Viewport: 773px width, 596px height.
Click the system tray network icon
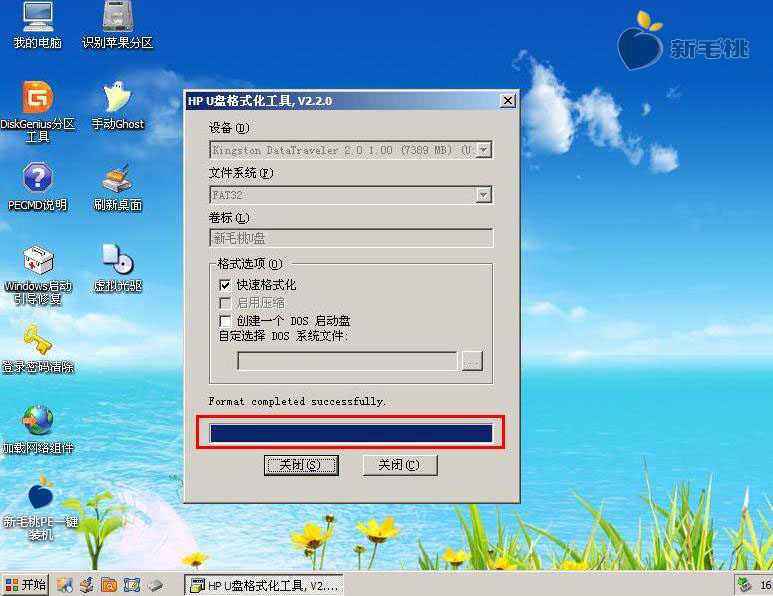coord(744,585)
